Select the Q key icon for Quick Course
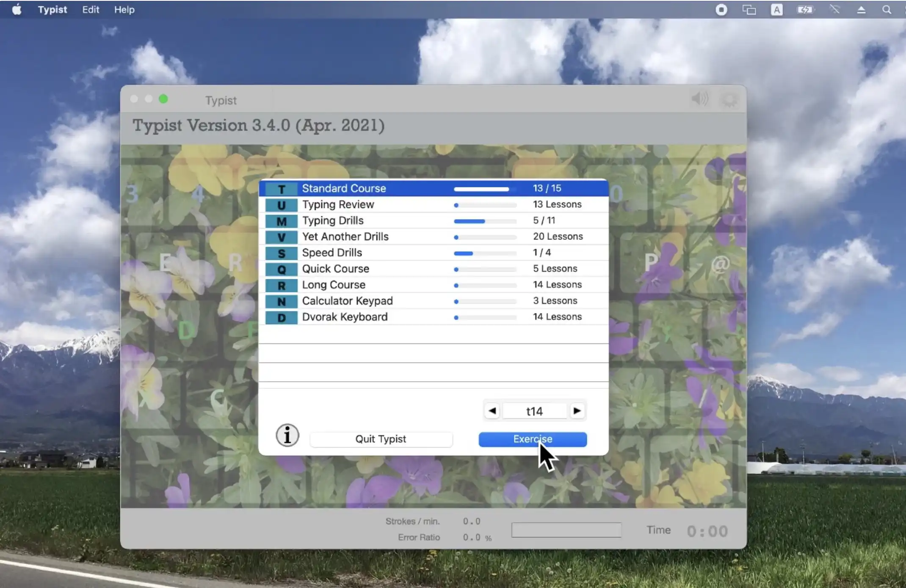The height and width of the screenshot is (588, 906). pos(281,269)
